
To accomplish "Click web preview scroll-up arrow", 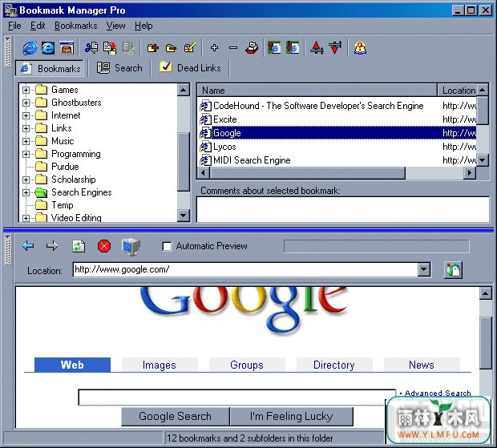I will 485,293.
